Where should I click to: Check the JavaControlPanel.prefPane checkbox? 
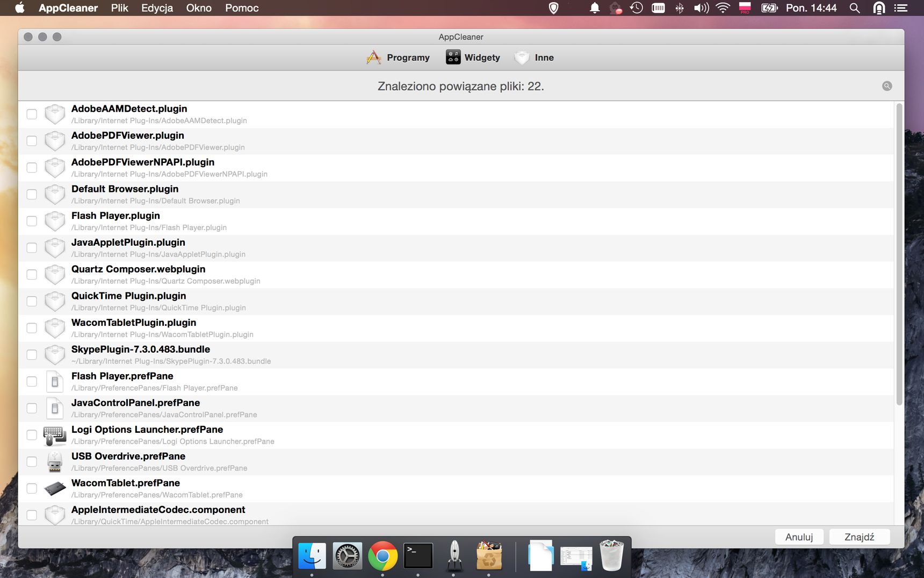coord(32,408)
